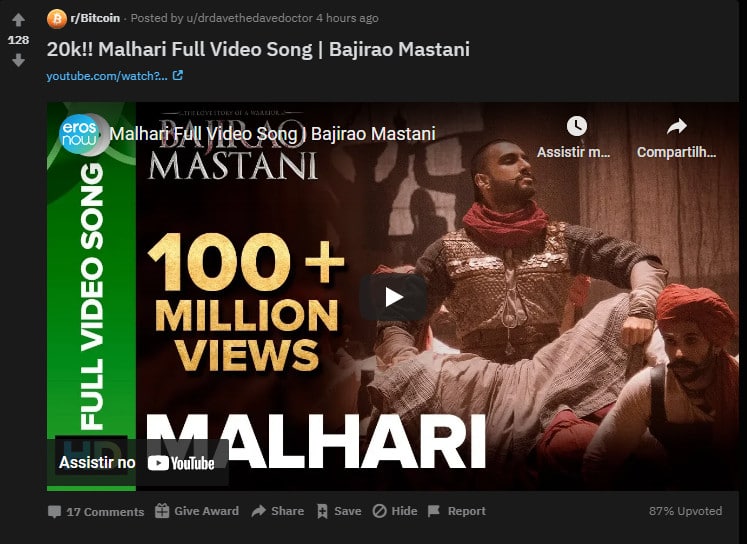Click the external link arrow icon
Image resolution: width=747 pixels, height=544 pixels.
pyautogui.click(x=178, y=75)
